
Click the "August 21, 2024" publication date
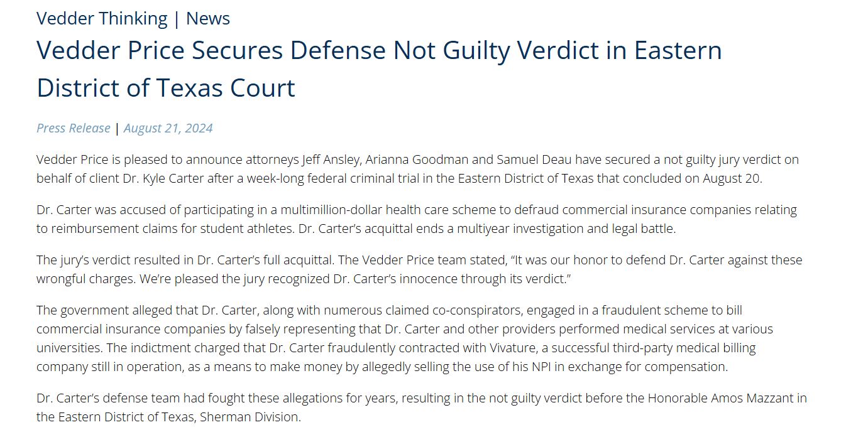click(168, 128)
